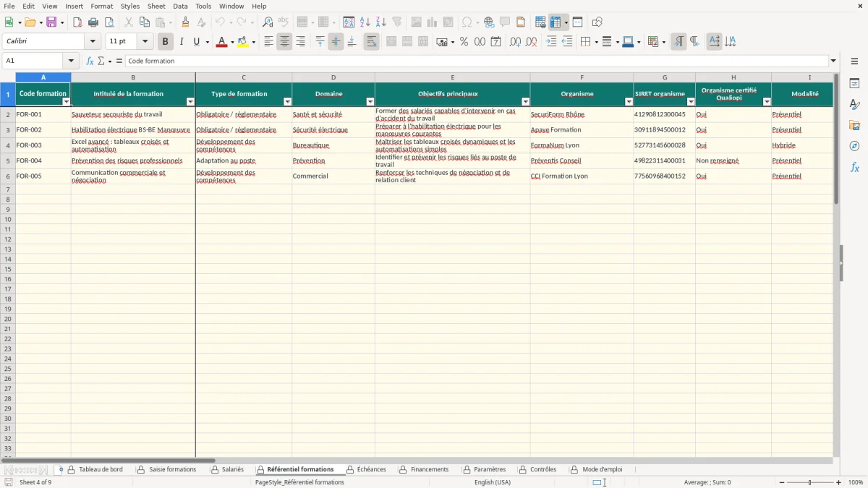Expand formula bar input line
Image resolution: width=868 pixels, height=488 pixels.
pos(833,61)
